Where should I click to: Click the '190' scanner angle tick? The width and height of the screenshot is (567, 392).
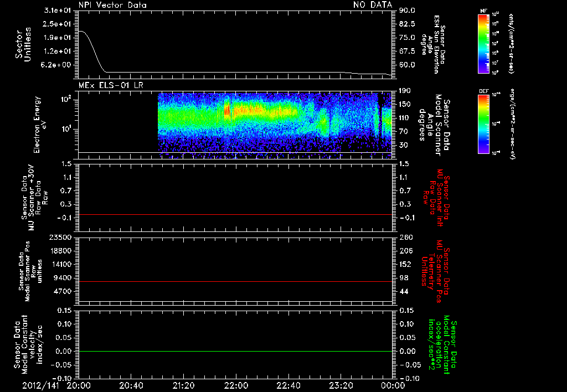[406, 91]
